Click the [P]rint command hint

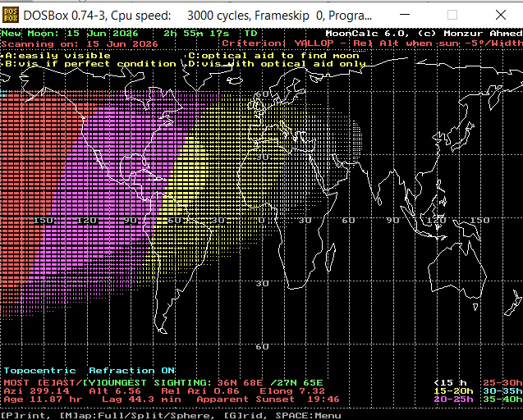coord(25,416)
